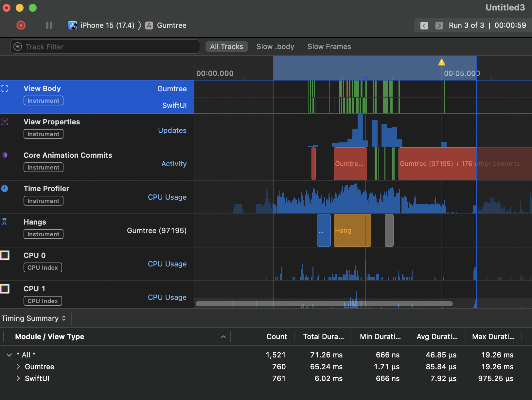532x400 pixels.
Task: Click Instrument badge under Core Animation Commits
Action: (x=44, y=167)
